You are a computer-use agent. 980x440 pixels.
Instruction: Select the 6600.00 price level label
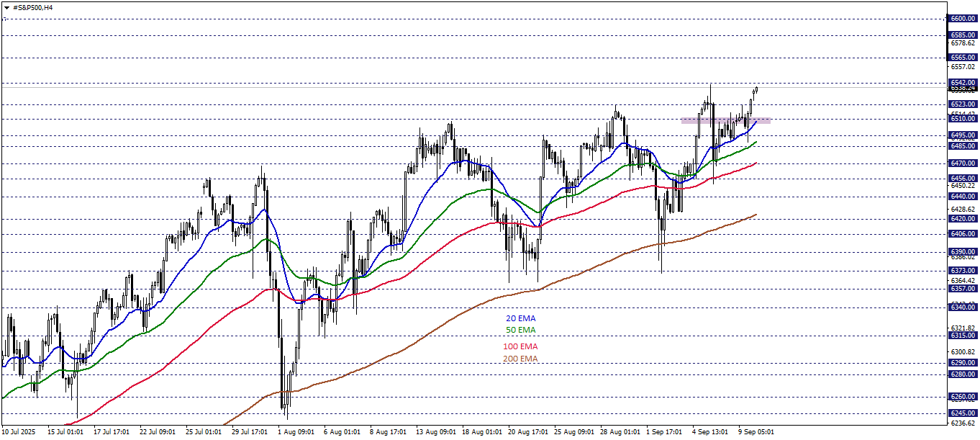(x=963, y=19)
